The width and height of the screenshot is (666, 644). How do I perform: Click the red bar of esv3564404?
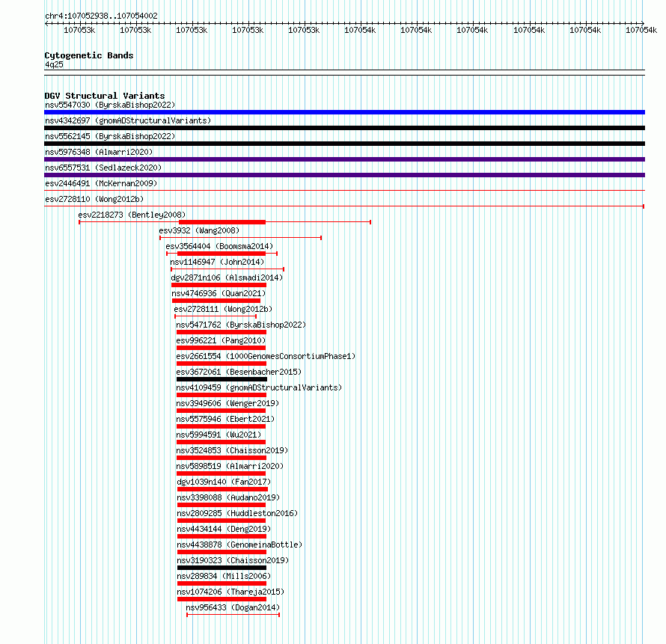[x=222, y=254]
